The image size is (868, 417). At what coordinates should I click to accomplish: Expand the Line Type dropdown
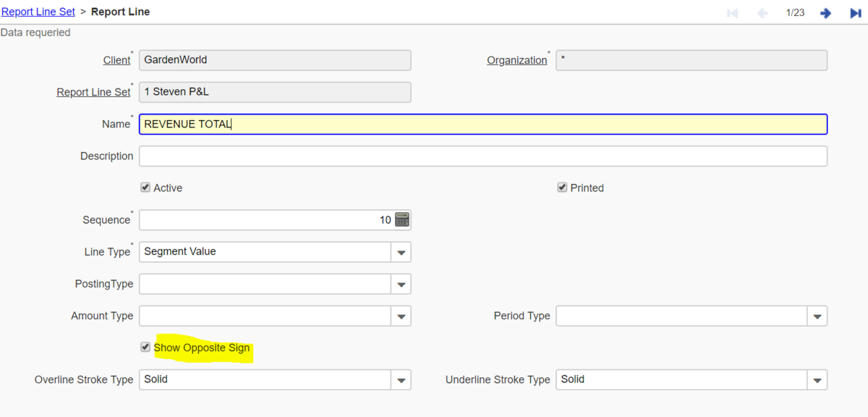401,253
